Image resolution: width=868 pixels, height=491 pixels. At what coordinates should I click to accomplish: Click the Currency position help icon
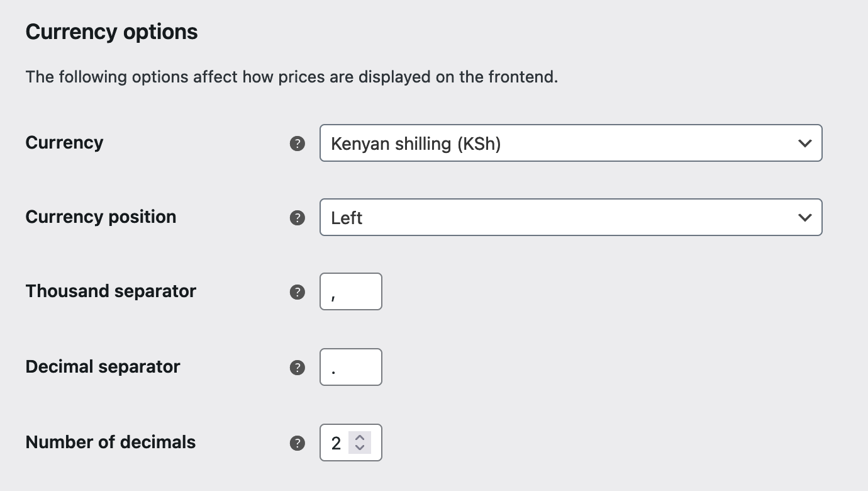click(x=297, y=217)
